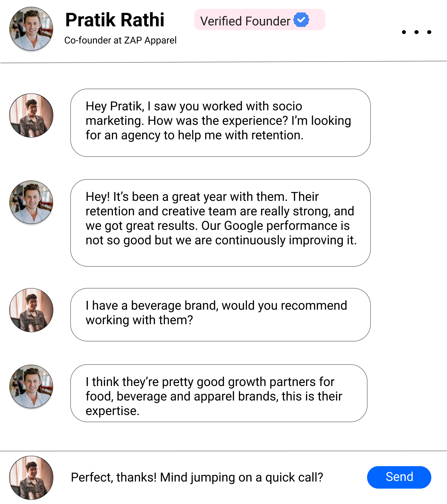Click avatar beside the 'growth partners' reply
This screenshot has height=504, width=447.
coord(31,386)
